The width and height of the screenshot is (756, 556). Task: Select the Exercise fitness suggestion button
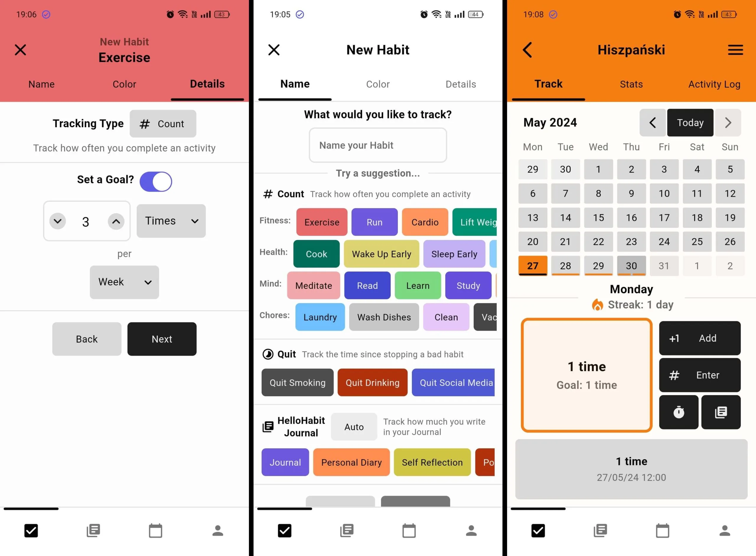pyautogui.click(x=321, y=222)
